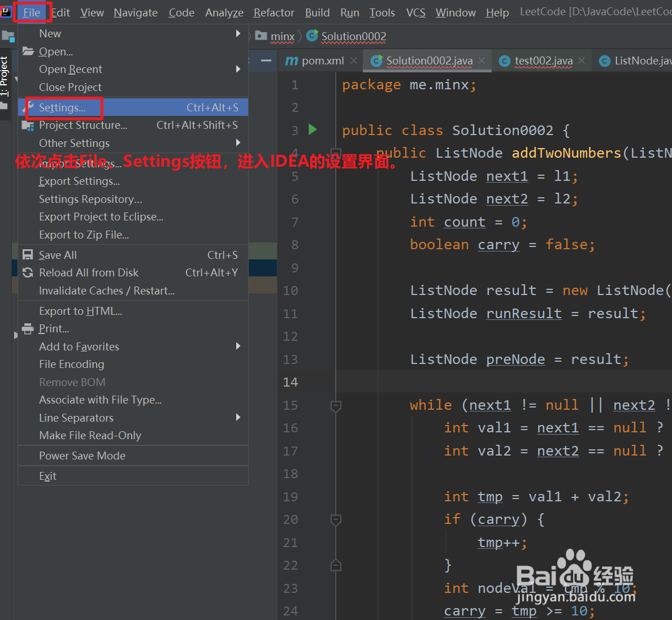Open the Analyze menu
672x620 pixels.
(x=224, y=12)
